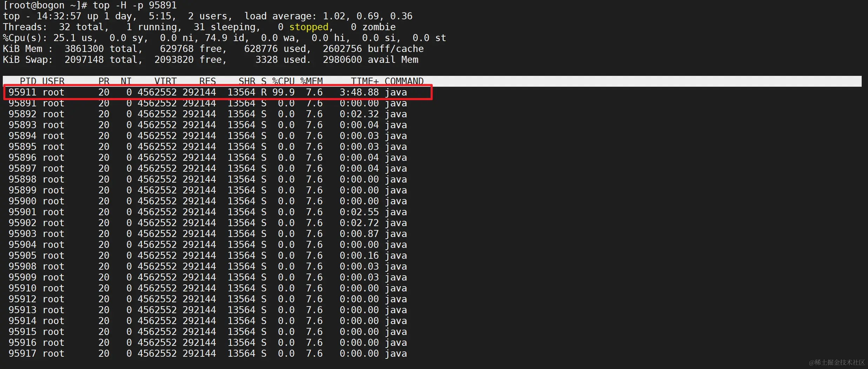Select thread PID 95894
The width and height of the screenshot is (868, 369).
(x=22, y=136)
